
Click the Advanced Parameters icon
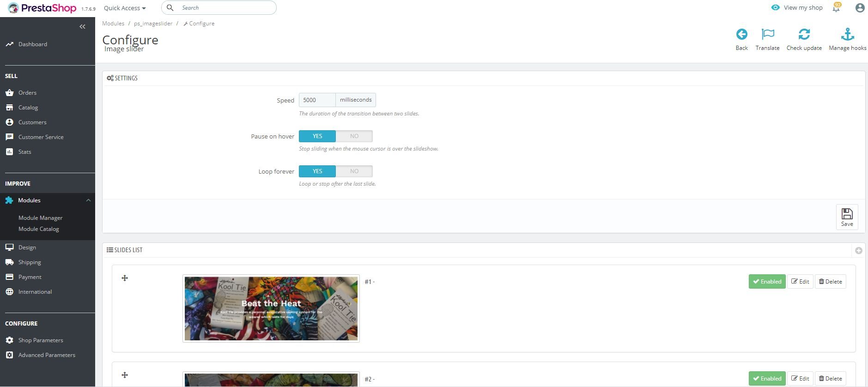(x=9, y=355)
